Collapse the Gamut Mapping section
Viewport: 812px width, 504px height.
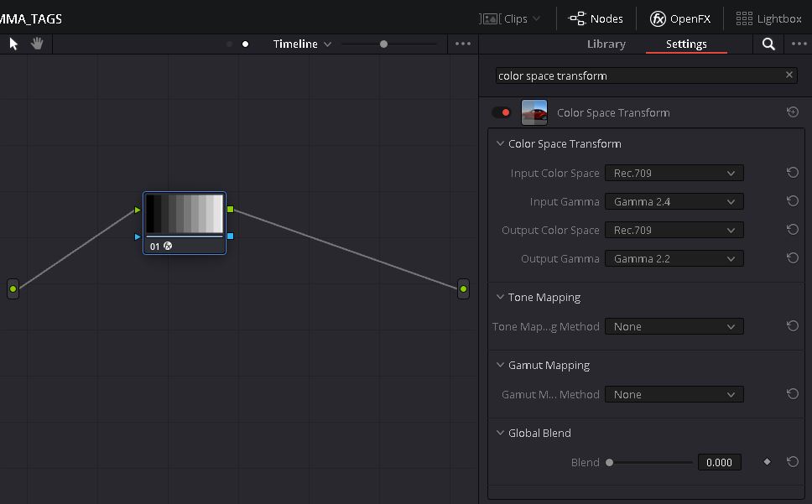point(500,366)
